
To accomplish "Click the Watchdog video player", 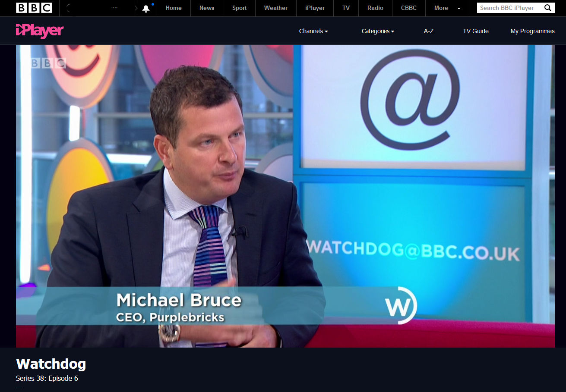I will click(x=285, y=196).
